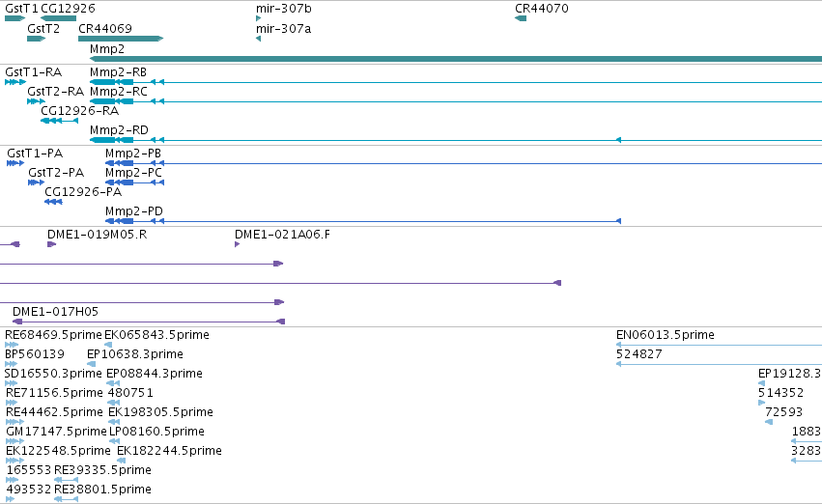Click the DME1-017H05 clone line

(149, 322)
